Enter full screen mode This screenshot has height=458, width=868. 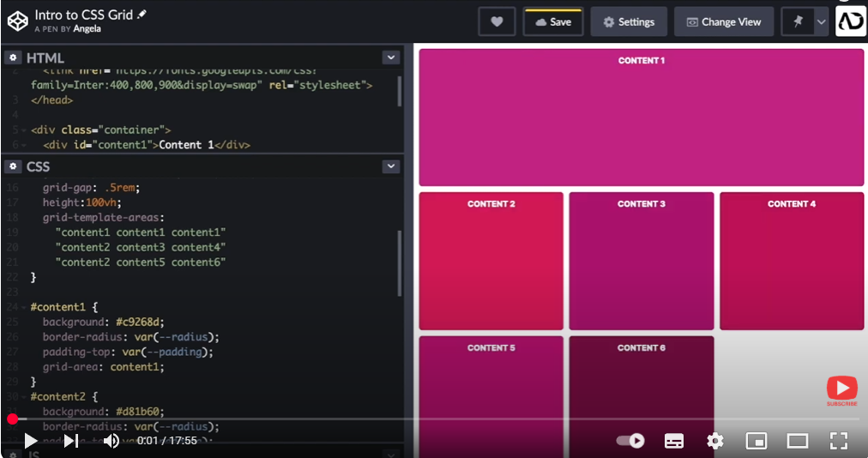(839, 441)
